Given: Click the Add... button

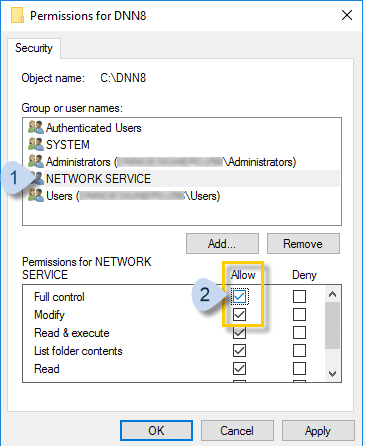Looking at the screenshot, I should point(222,244).
